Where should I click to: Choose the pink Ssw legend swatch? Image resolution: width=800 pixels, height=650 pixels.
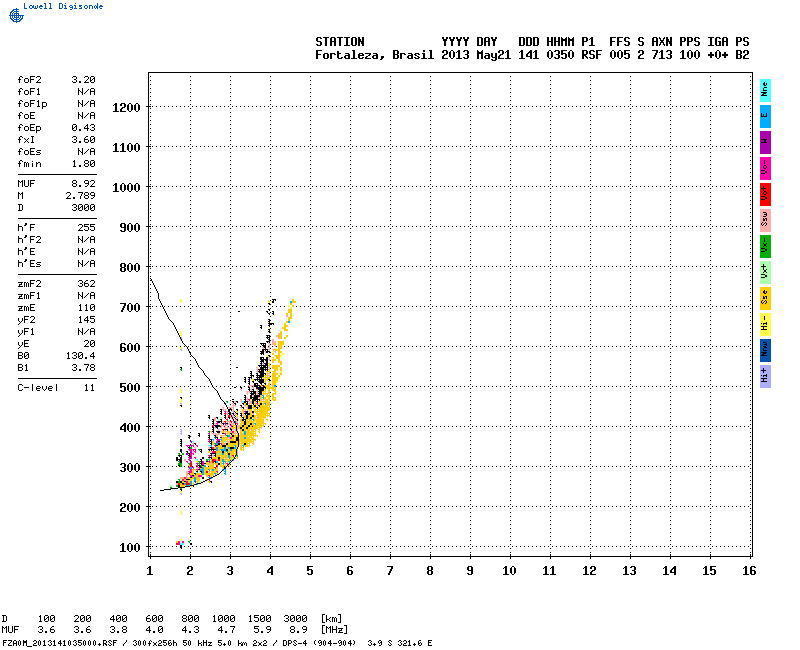[x=765, y=220]
